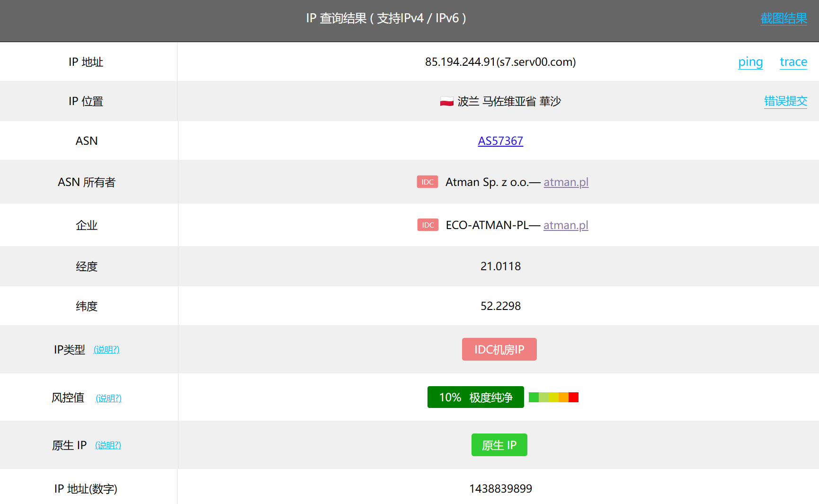Click the green 原生 IP badge
Screen dimensions: 819x504
(499, 445)
